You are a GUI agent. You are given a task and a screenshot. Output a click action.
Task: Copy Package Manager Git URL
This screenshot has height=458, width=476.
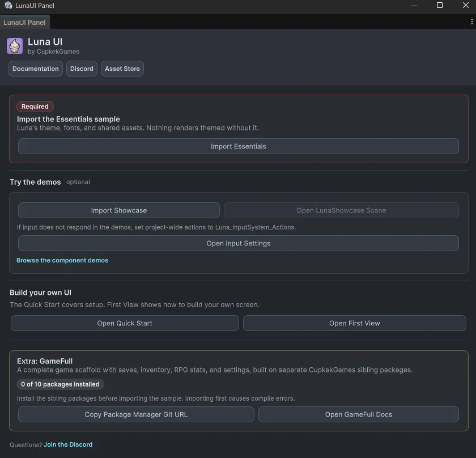click(x=136, y=414)
